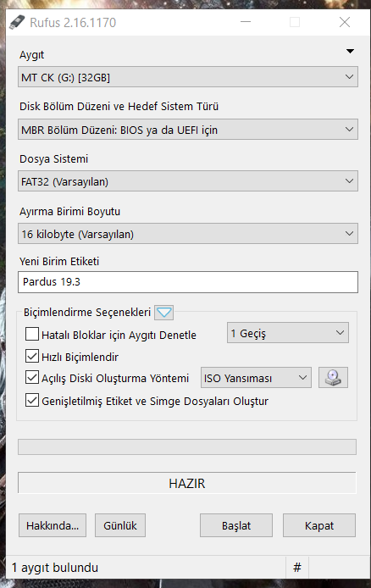Click the Kapat button

tap(319, 525)
